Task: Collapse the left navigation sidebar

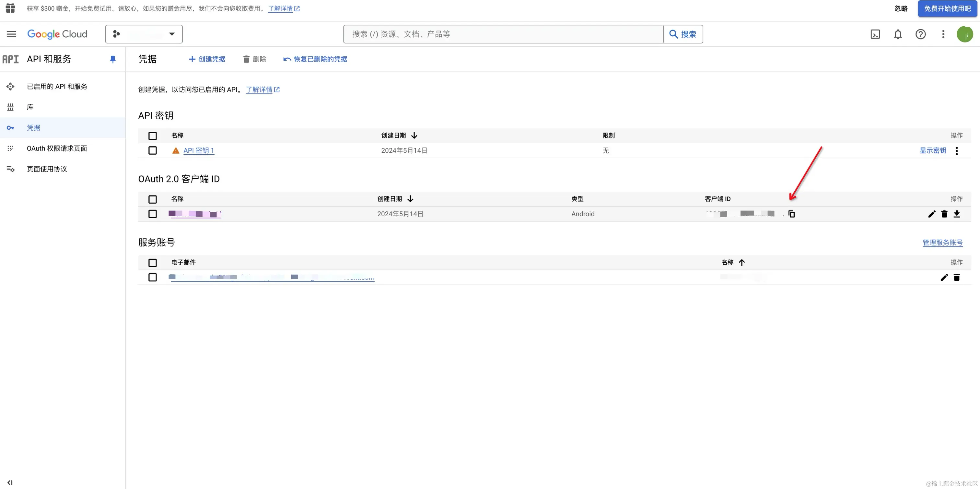Action: 10,483
